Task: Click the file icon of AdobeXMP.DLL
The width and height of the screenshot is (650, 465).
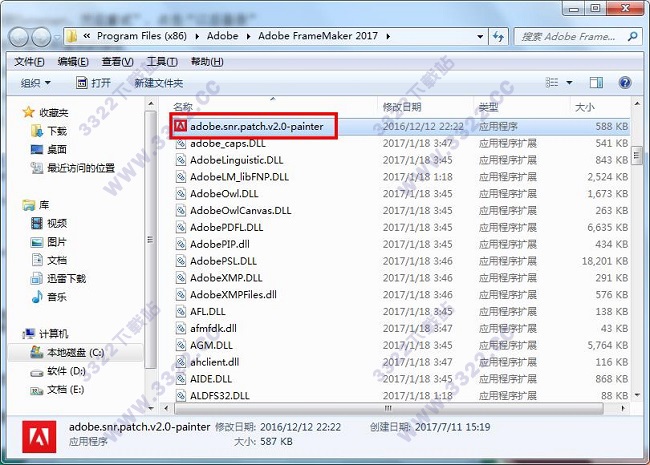Action: click(x=181, y=278)
